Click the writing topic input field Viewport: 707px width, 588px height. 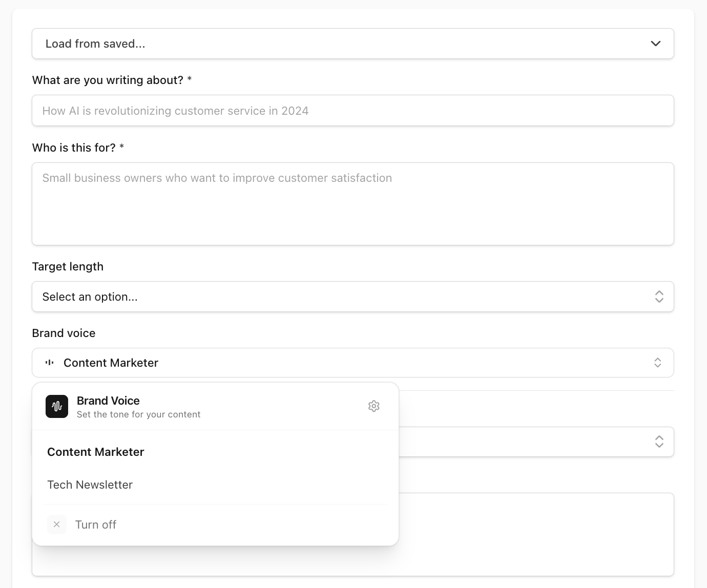tap(353, 110)
